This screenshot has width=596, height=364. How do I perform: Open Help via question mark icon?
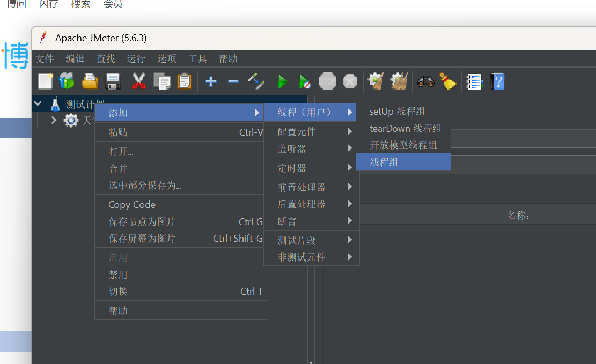pos(497,81)
